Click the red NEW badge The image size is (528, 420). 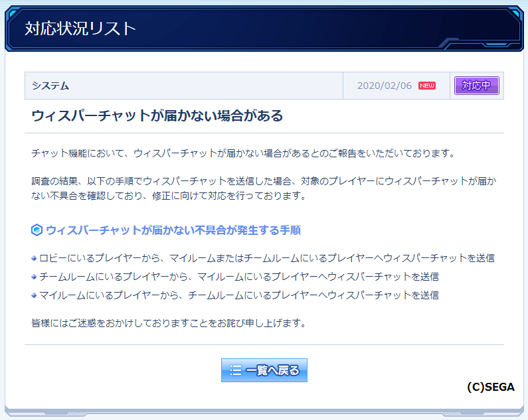tap(427, 86)
